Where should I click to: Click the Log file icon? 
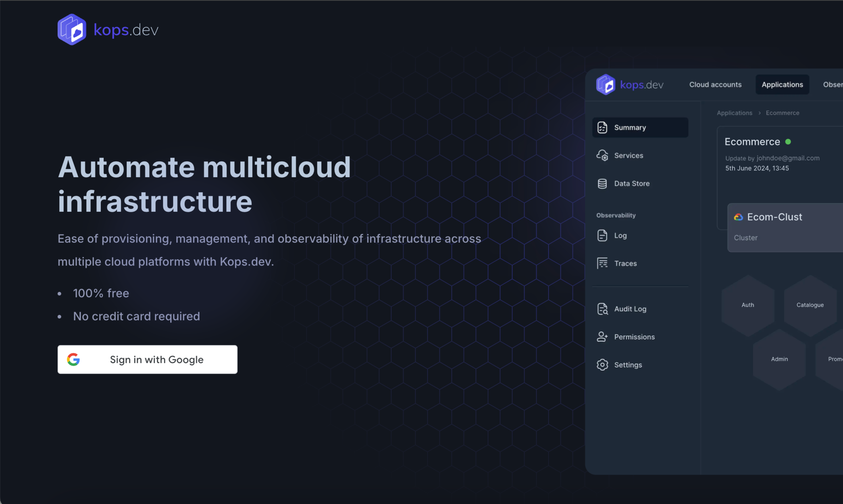point(602,235)
